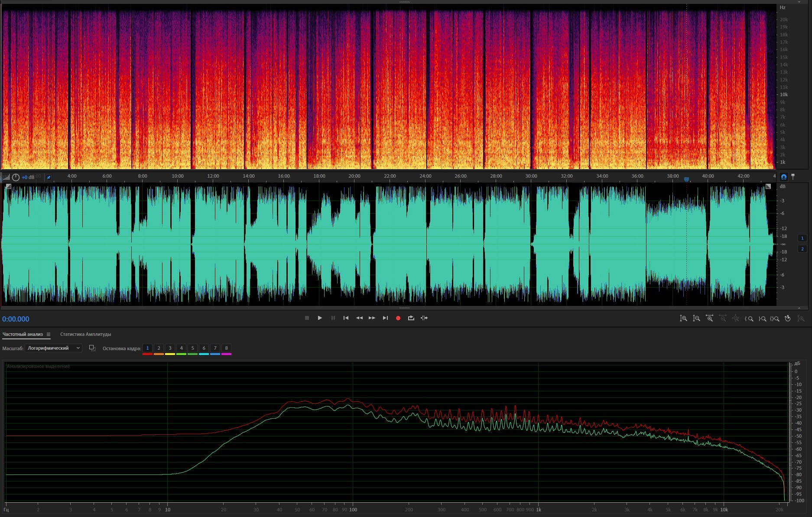Select hold frame 2 button

pyautogui.click(x=159, y=348)
